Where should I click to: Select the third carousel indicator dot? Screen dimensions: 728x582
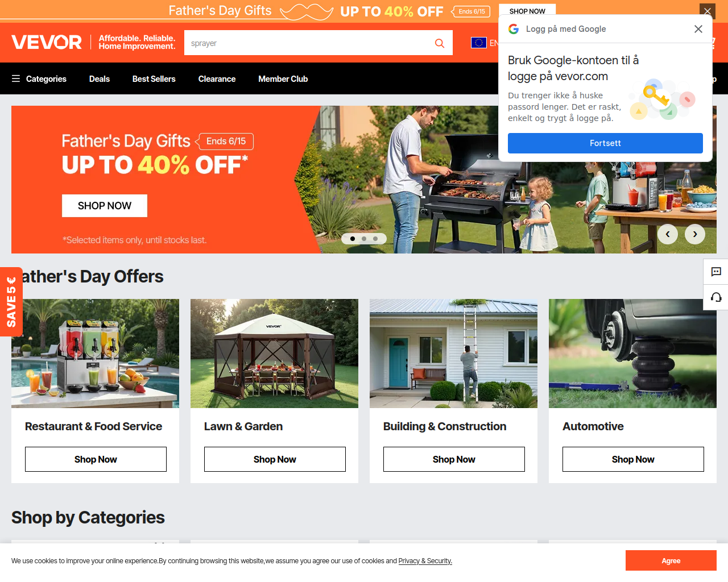[375, 239]
